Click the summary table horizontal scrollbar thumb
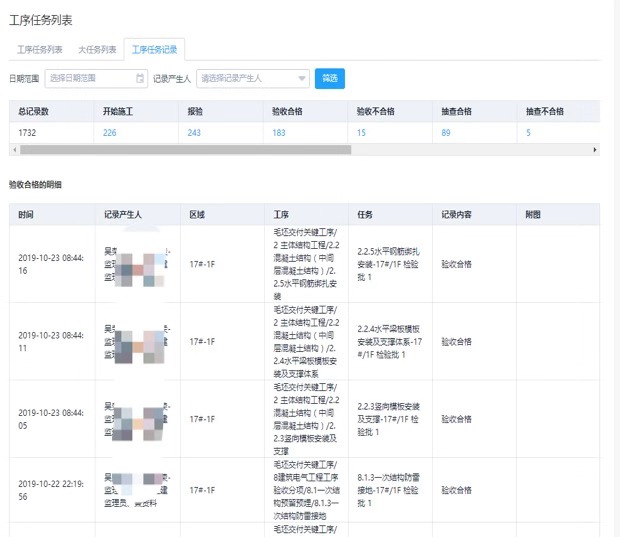Viewport: 620px width, 537px height. 185,149
